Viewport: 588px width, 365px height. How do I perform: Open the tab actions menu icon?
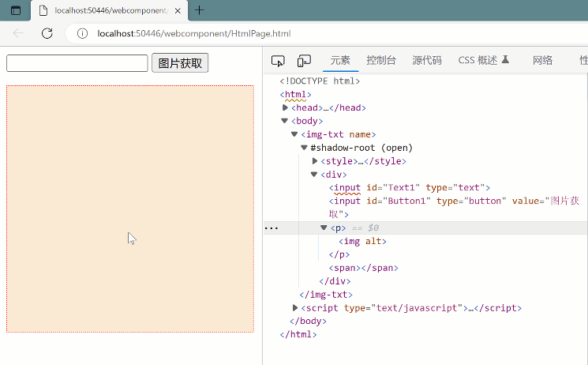[x=16, y=10]
